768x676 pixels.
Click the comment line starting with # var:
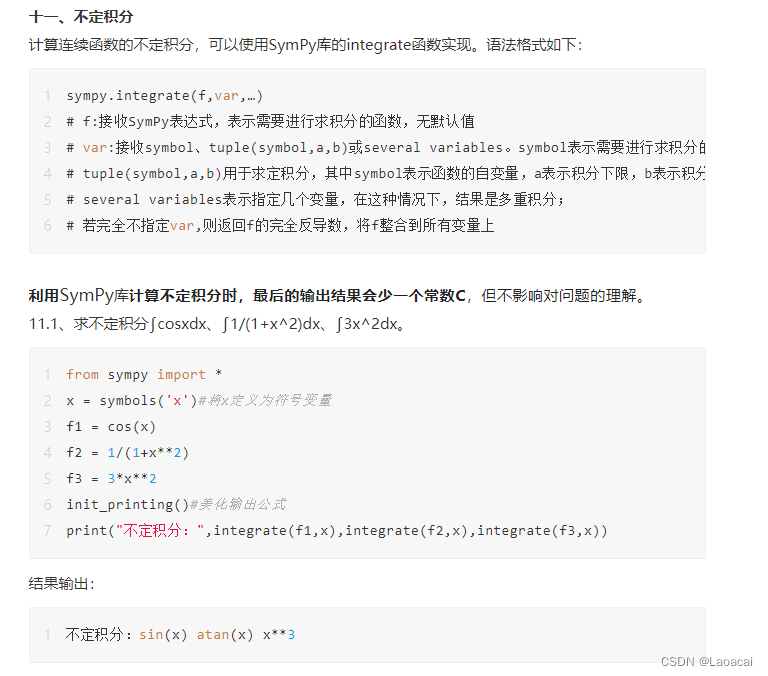pos(386,147)
